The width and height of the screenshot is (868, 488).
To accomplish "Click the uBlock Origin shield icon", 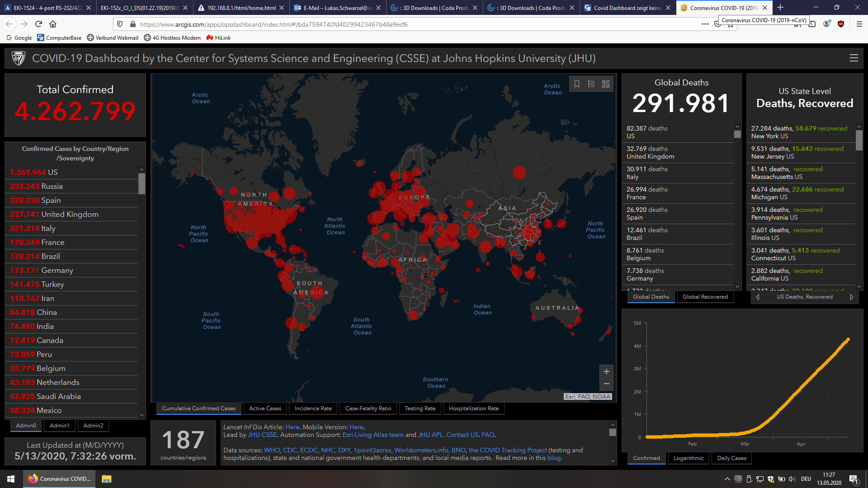I will (x=841, y=24).
